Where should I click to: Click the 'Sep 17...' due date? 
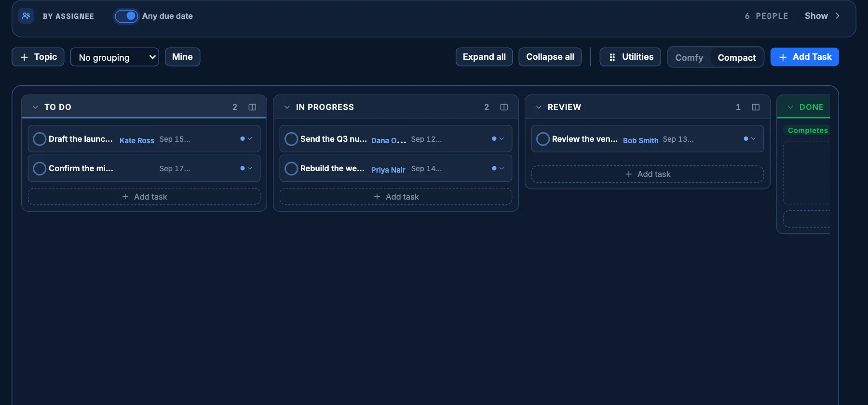click(x=175, y=169)
